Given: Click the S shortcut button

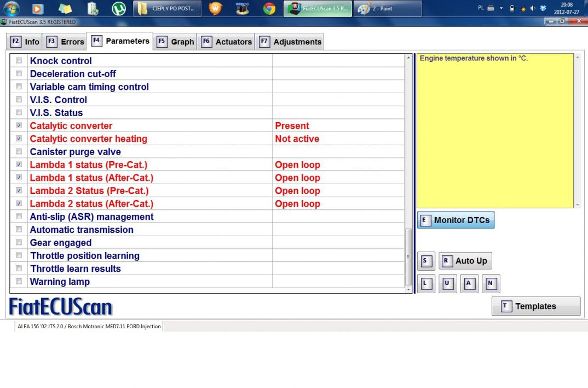Looking at the screenshot, I should coord(426,261).
